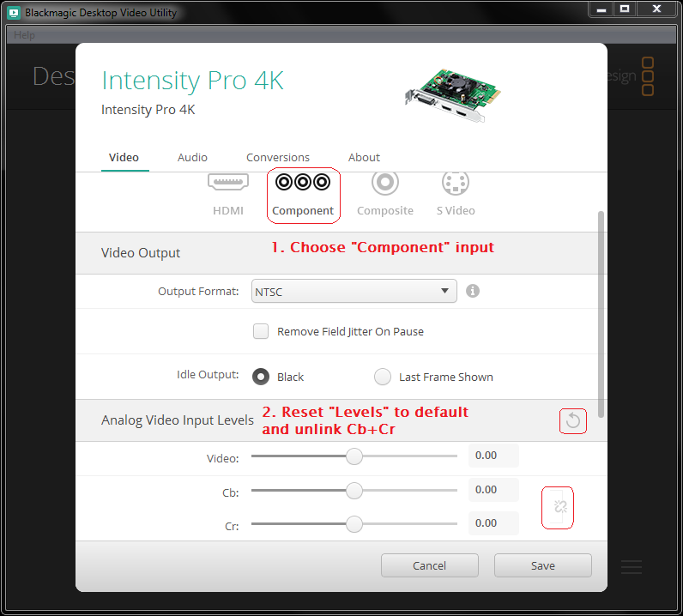Toggle the Cb and Cr link icon

(559, 507)
